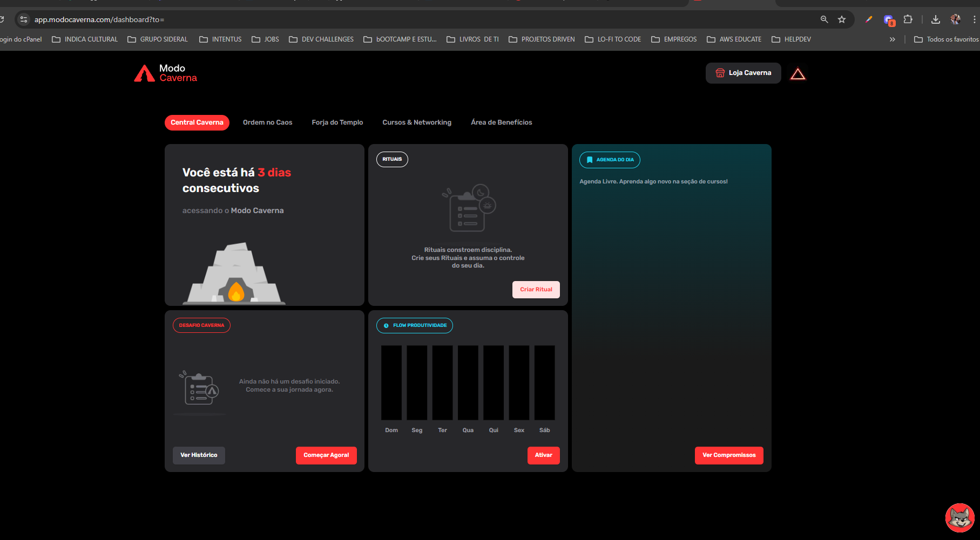This screenshot has width=980, height=540.
Task: Open browser downloads icon
Action: point(936,19)
